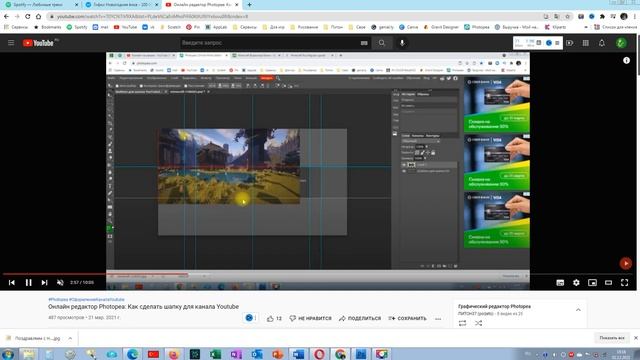The image size is (640, 360).
Task: Open the Create video menu
Action: tap(569, 43)
